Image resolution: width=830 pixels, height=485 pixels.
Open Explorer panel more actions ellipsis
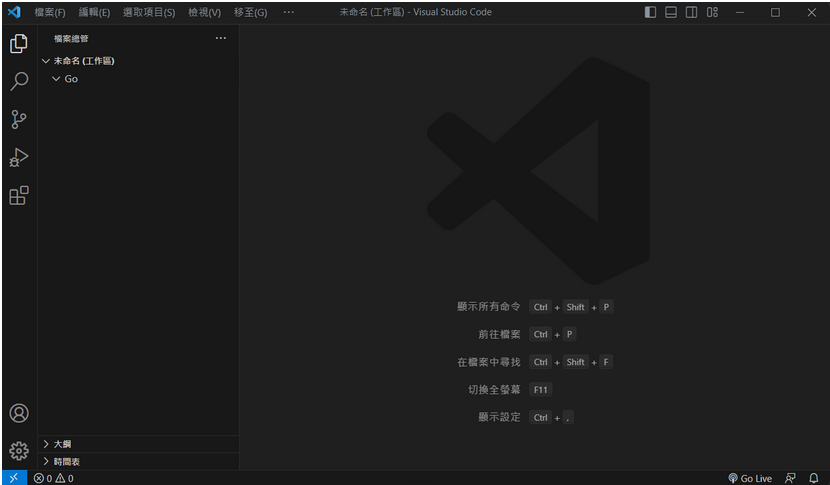(221, 38)
